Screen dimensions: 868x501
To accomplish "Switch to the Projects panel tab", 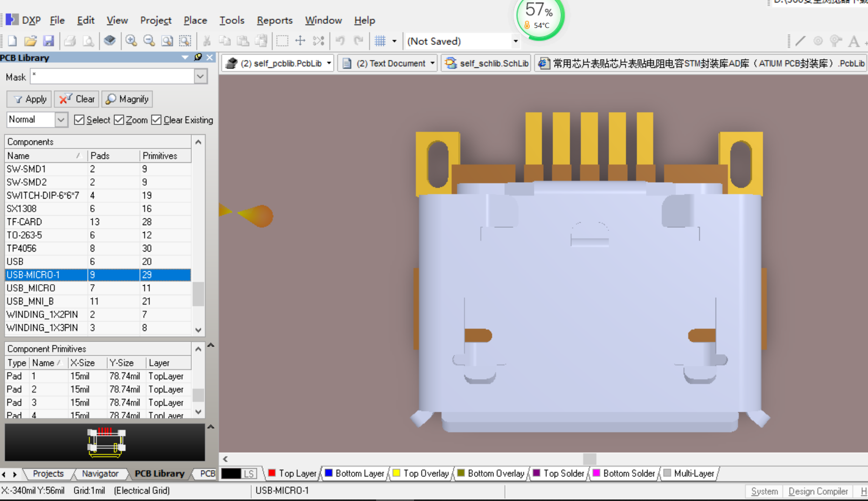I will pos(48,474).
